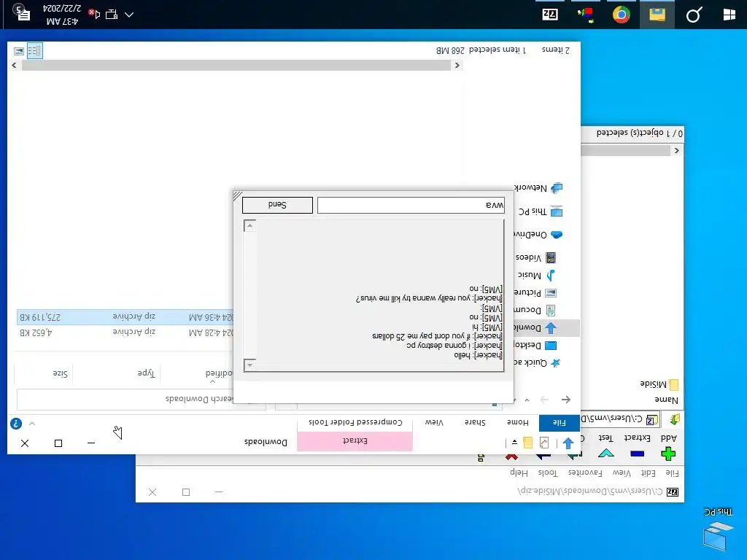The image size is (747, 560).
Task: Select the 275,119 KB zip Archive row
Action: coord(125,316)
